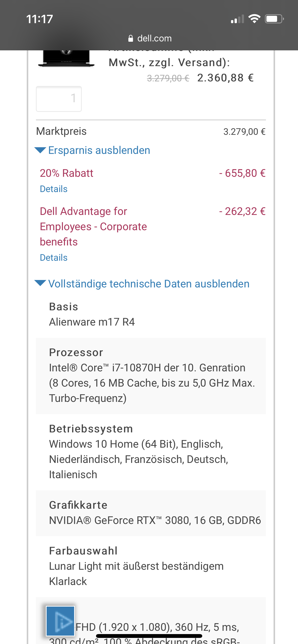
Task: Open Details under 20% Rabatt
Action: (x=54, y=189)
